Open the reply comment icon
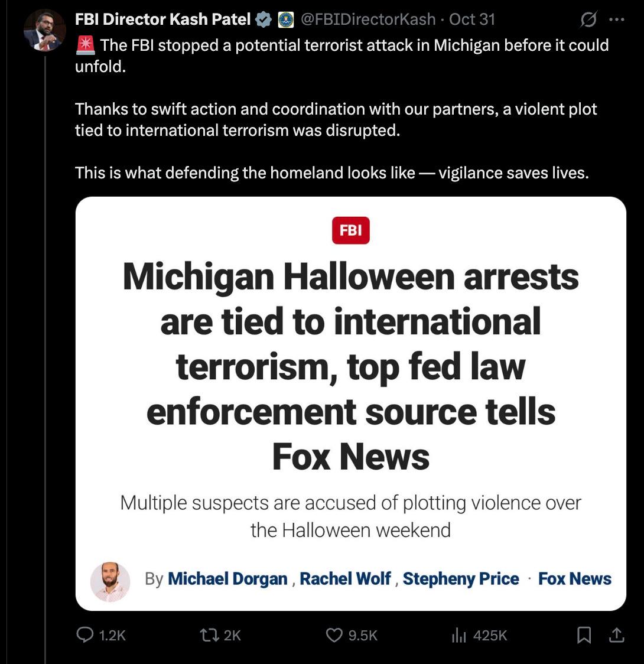Screen dimensions: 644x664 (x=84, y=634)
